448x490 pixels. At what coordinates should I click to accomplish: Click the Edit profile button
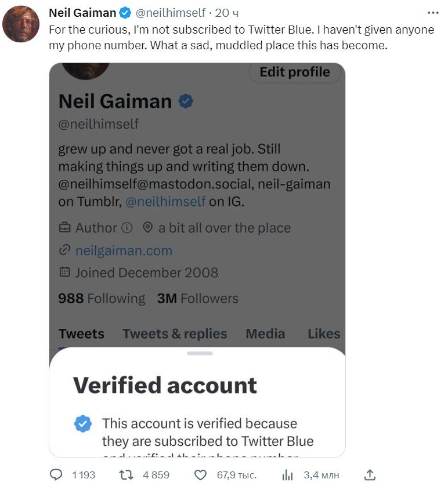click(295, 72)
